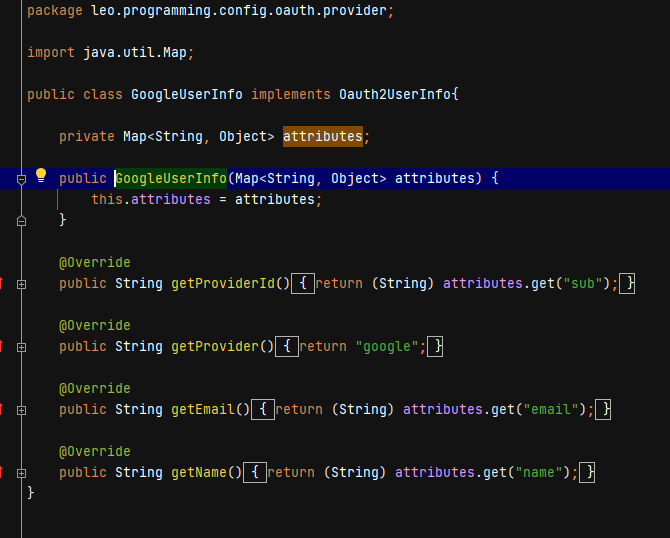Click the getEmail method name

tap(203, 409)
